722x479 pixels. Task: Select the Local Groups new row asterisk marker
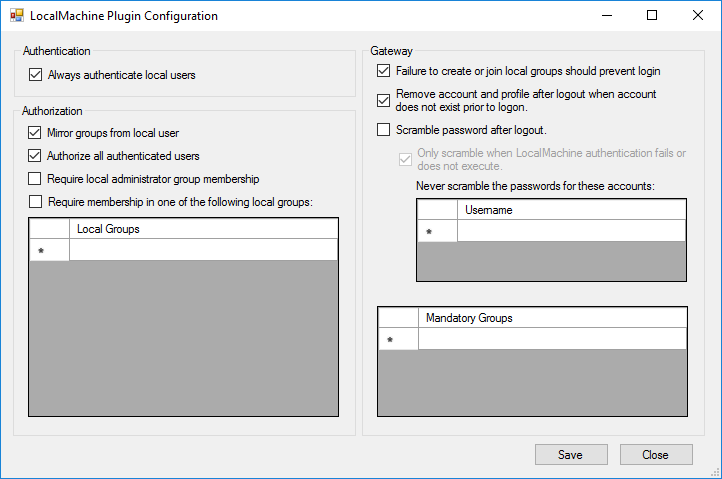(49, 250)
